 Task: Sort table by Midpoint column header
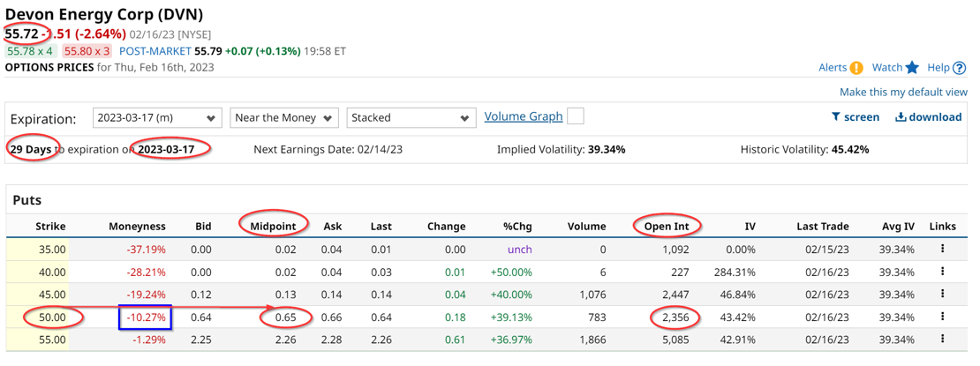coord(273,227)
